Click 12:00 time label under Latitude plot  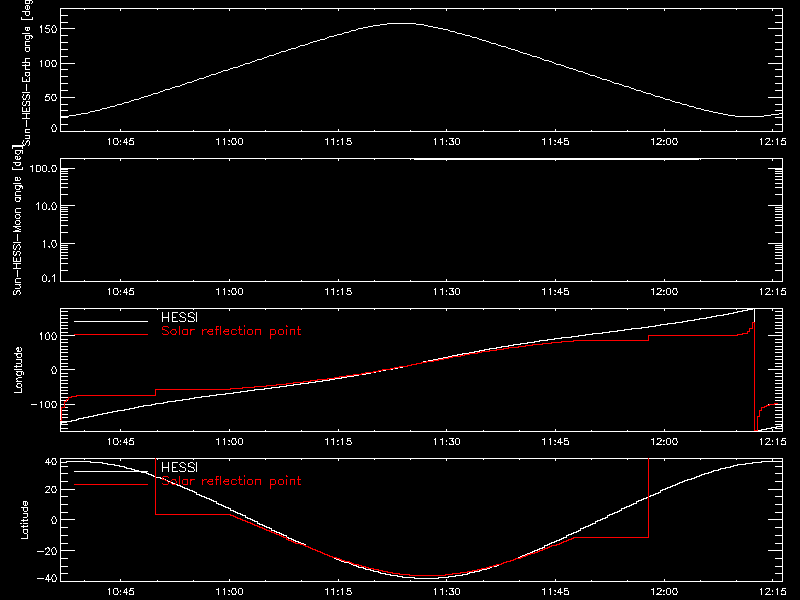(664, 592)
